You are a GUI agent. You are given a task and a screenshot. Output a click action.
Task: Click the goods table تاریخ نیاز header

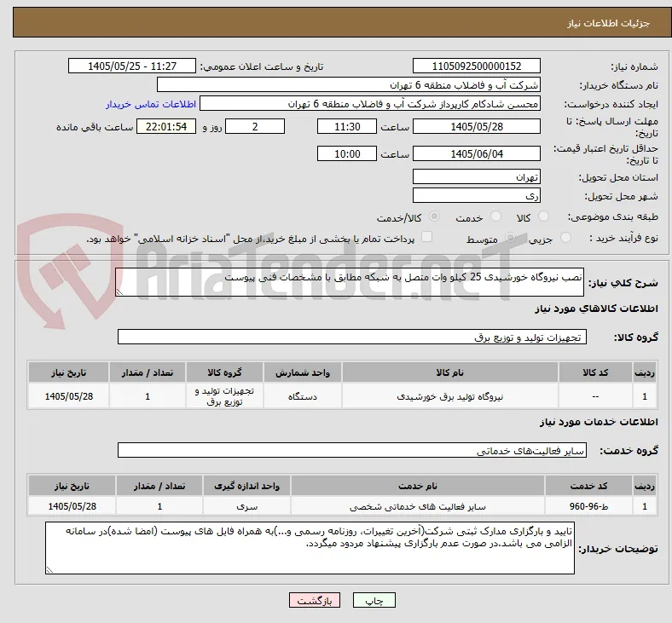[68, 372]
